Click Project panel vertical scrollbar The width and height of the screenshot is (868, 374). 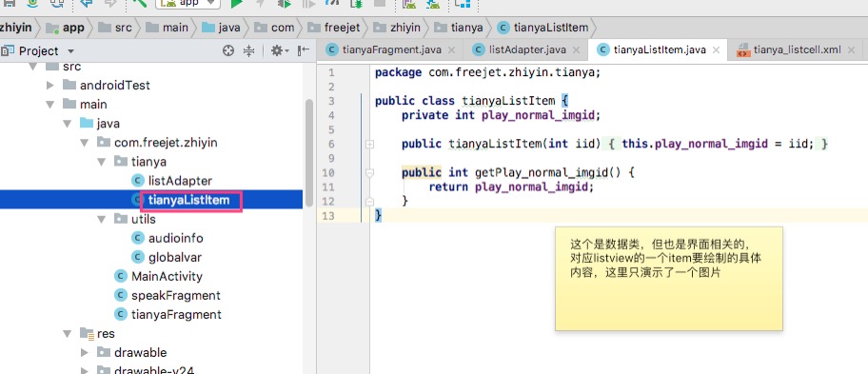pos(309,152)
